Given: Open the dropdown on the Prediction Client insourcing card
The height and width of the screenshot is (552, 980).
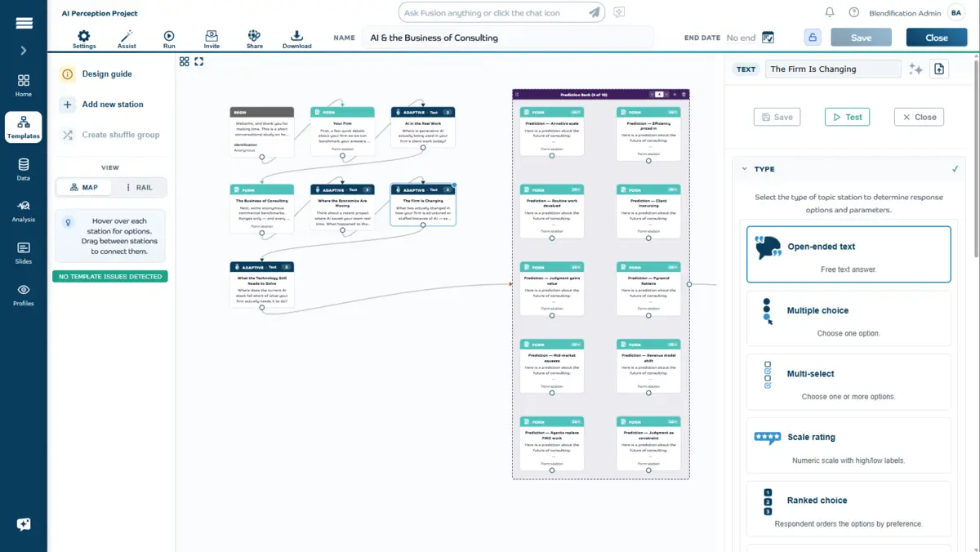Looking at the screenshot, I should (673, 189).
